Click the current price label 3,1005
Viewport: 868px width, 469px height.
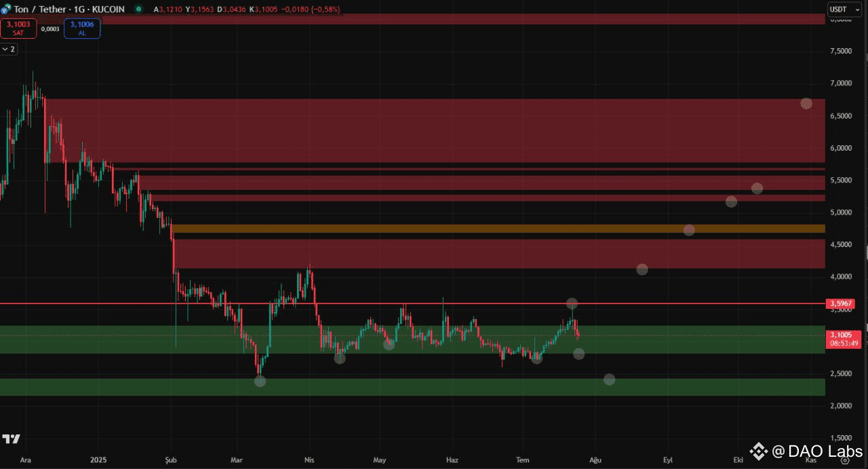click(x=844, y=339)
